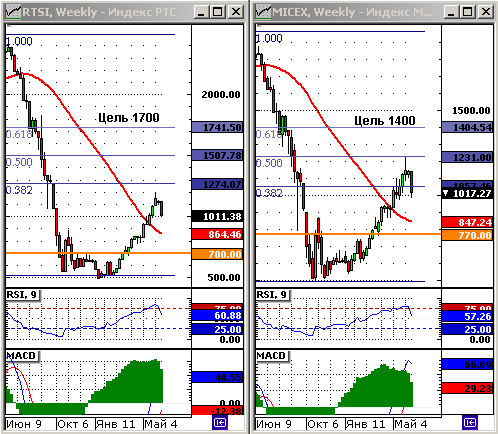
Task: Click the 0.382 Fibonacci label in RTSI chart
Action: tap(19, 190)
